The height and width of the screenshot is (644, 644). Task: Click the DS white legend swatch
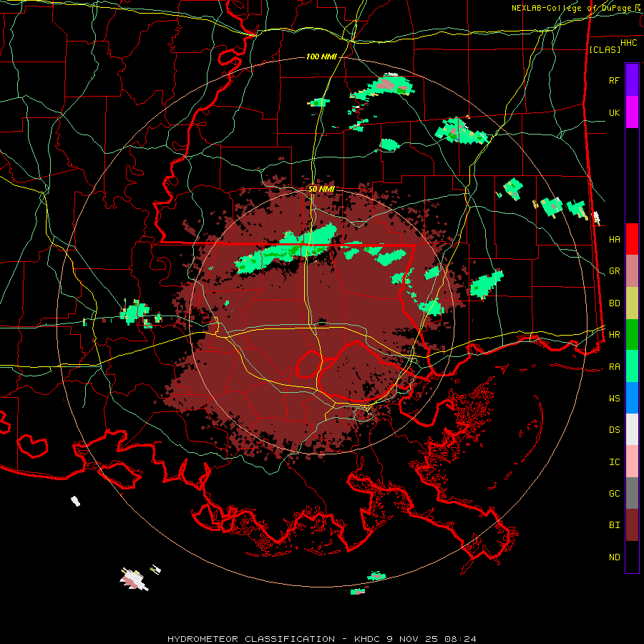[x=632, y=429]
